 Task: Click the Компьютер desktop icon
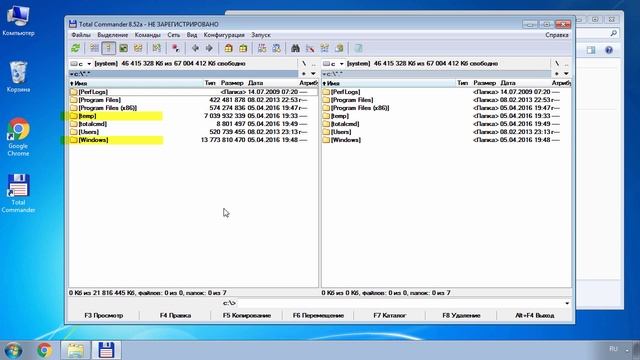[x=18, y=20]
